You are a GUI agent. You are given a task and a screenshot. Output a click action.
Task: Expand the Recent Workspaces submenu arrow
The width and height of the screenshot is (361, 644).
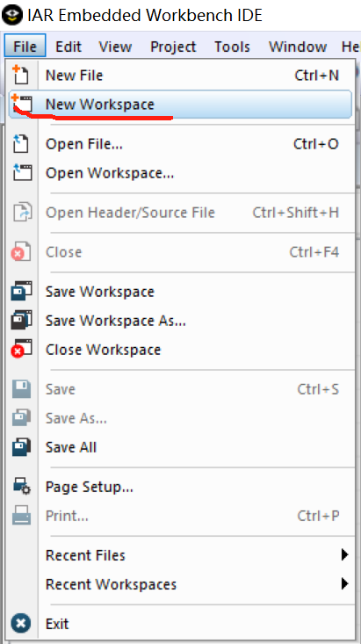click(x=344, y=583)
